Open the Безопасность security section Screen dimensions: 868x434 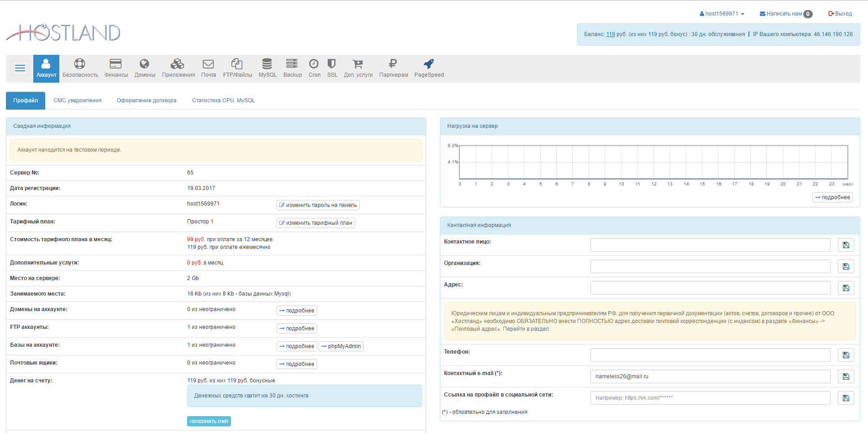(x=80, y=68)
